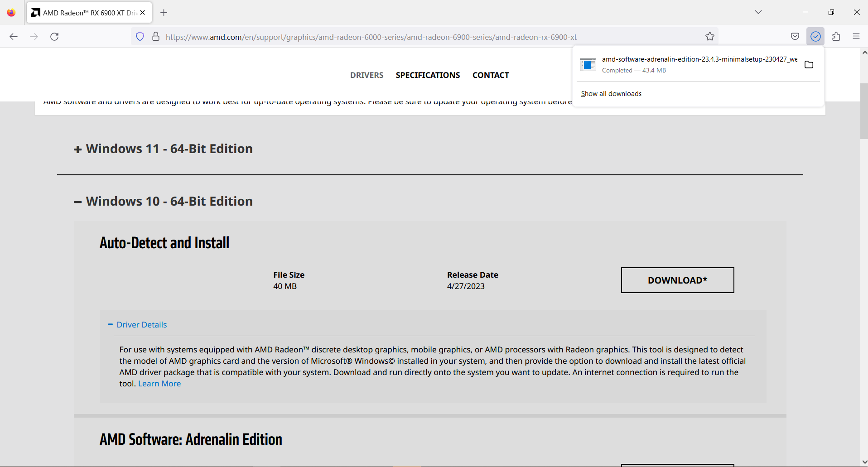This screenshot has height=467, width=868.
Task: Click inside the address bar
Action: pos(408,36)
